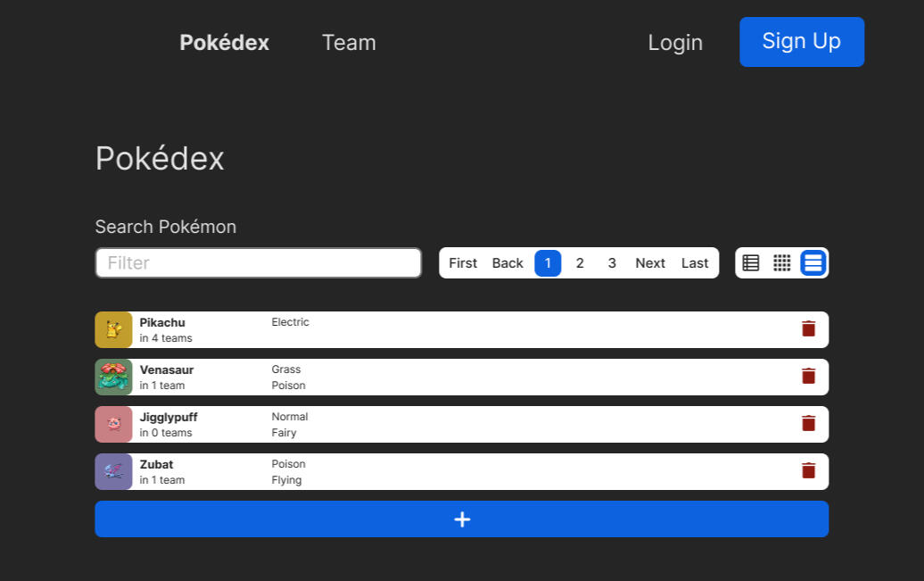Click the Jigglypuff name

pyautogui.click(x=169, y=417)
